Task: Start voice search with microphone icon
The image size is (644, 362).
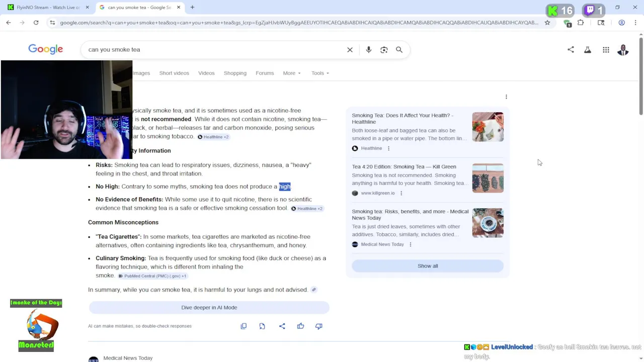Action: pyautogui.click(x=369, y=50)
